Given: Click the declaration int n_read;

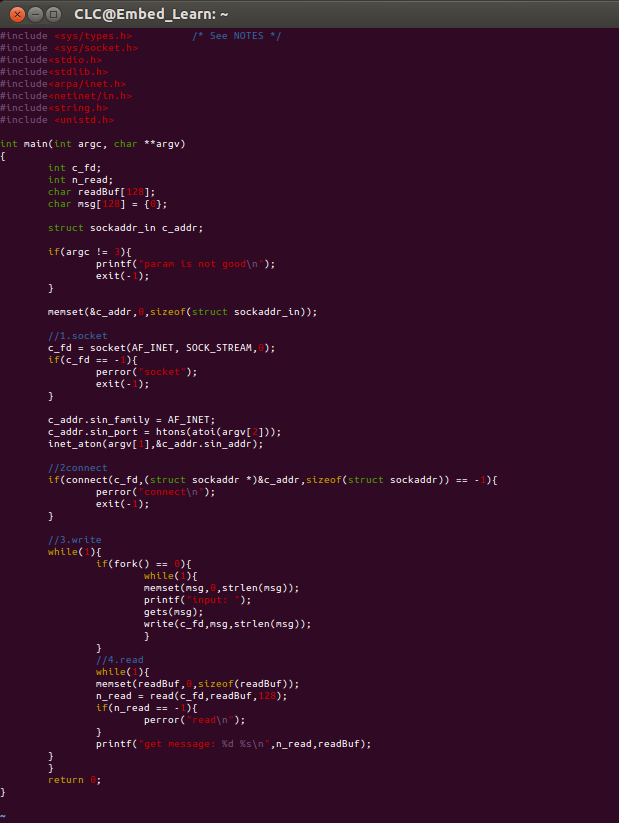Looking at the screenshot, I should [80, 180].
